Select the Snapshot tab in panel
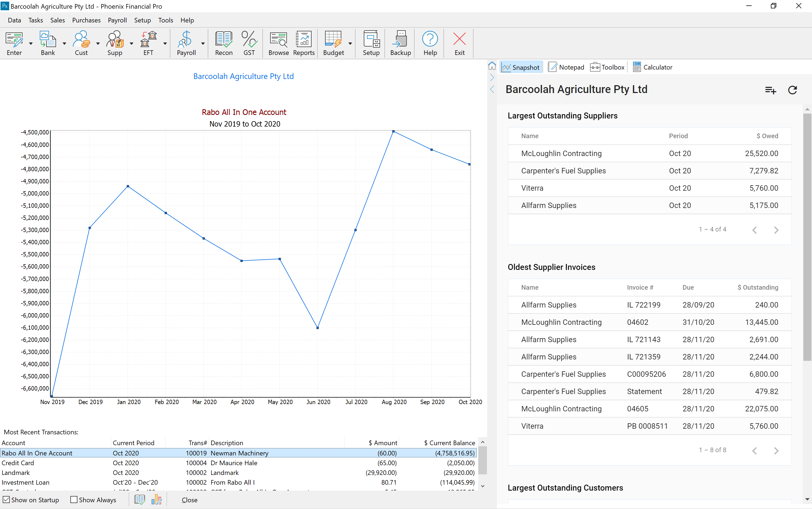 520,67
